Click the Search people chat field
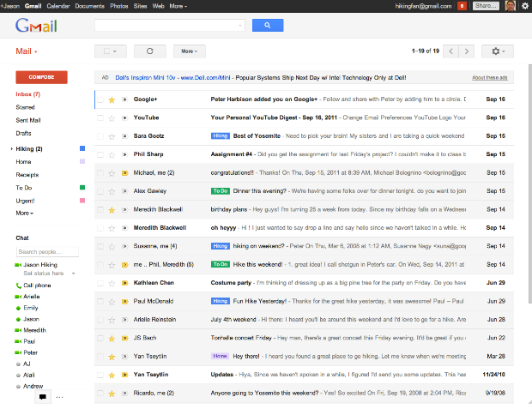 [x=47, y=251]
